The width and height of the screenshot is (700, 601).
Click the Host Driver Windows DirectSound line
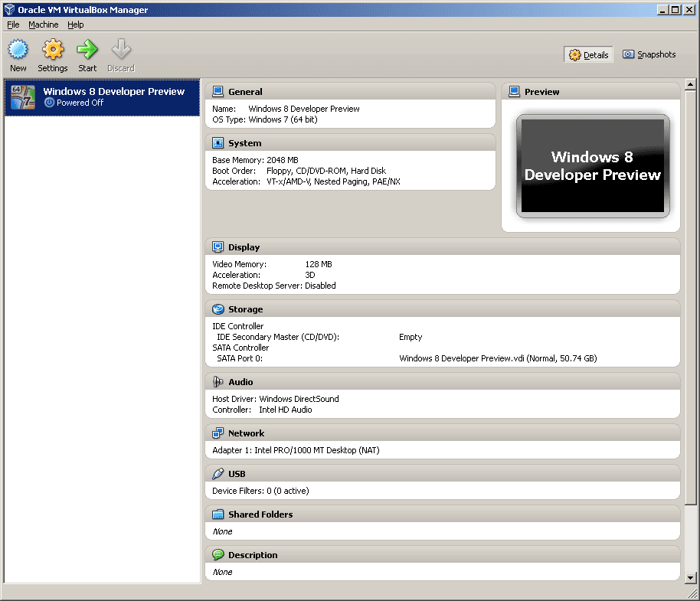pos(276,399)
